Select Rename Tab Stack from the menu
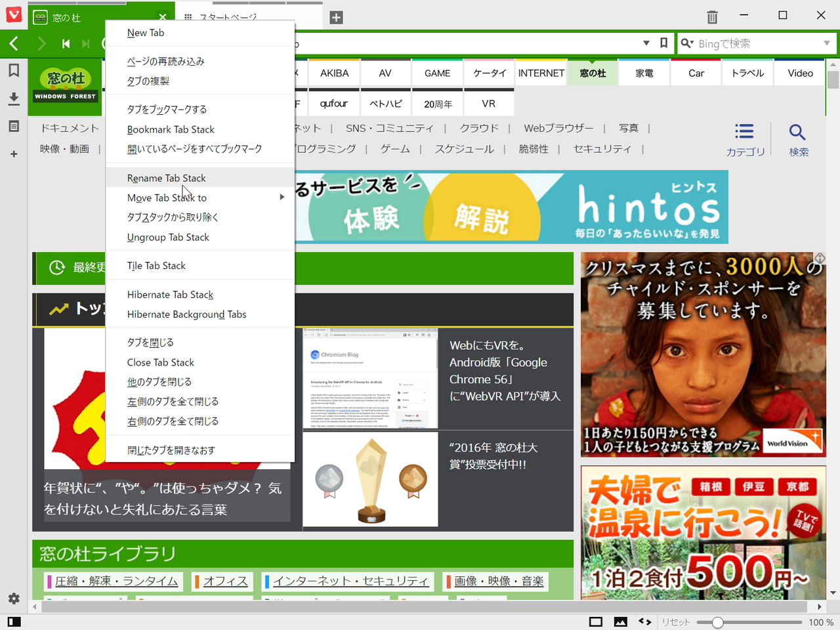Viewport: 840px width, 630px height. pyautogui.click(x=167, y=178)
